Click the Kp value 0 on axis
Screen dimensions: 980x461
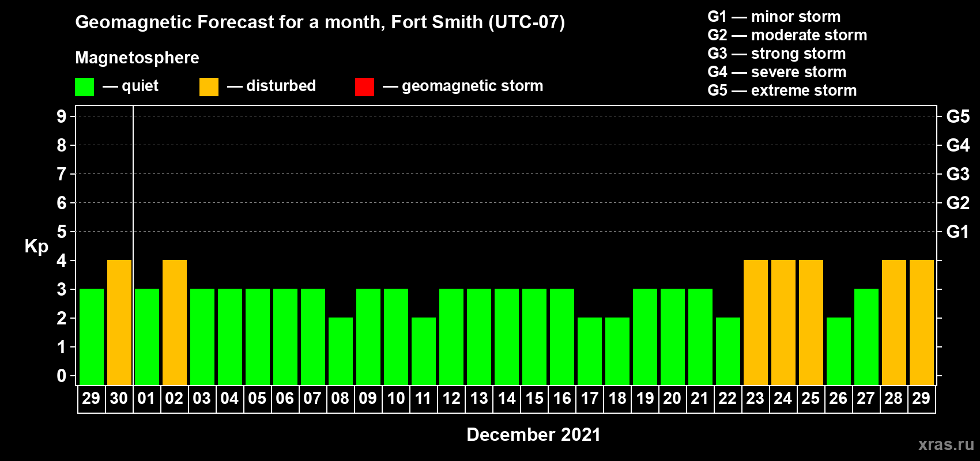point(62,376)
